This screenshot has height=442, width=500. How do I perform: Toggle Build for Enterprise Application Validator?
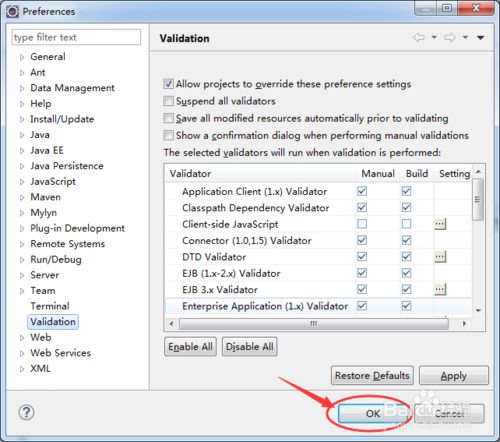point(406,306)
